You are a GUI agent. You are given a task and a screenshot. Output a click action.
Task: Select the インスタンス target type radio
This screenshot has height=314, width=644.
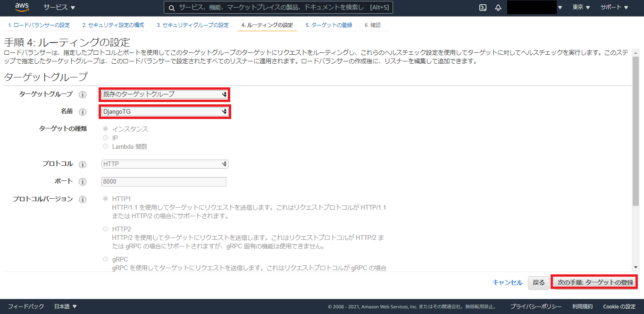pyautogui.click(x=105, y=129)
